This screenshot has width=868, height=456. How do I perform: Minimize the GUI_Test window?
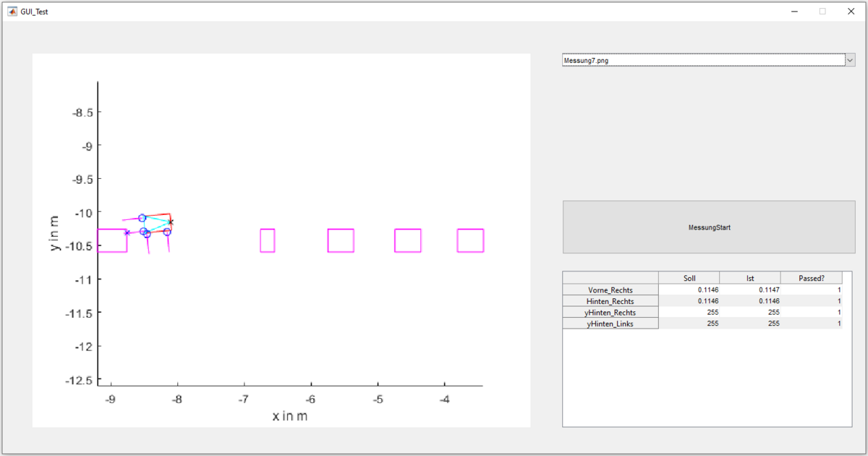(x=794, y=12)
